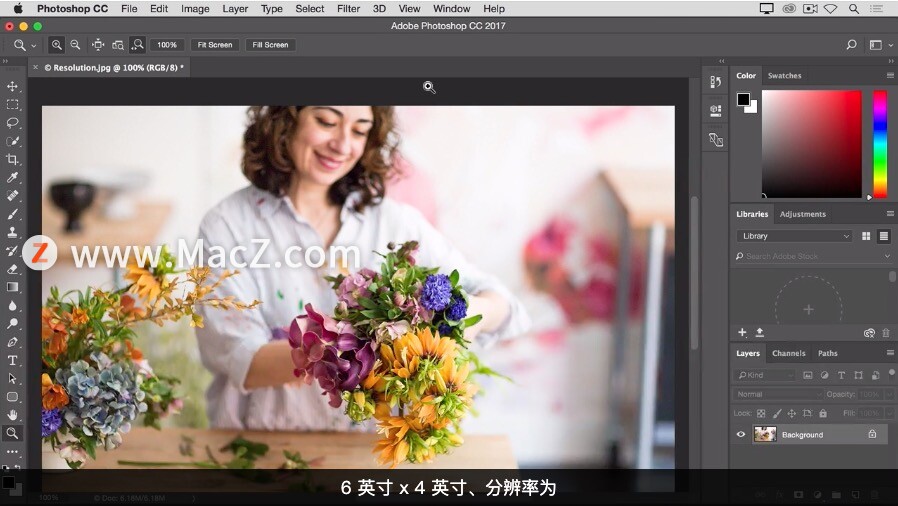Viewport: 898px width, 506px height.
Task: Select the History Brush tool
Action: (x=12, y=251)
